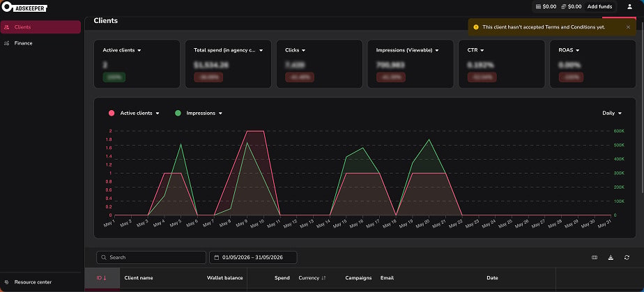This screenshot has width=644, height=292.
Task: Click the Wallet balance column header
Action: (x=225, y=278)
